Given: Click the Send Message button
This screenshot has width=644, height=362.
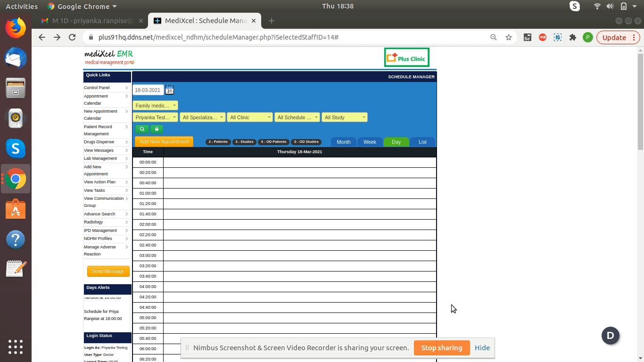Looking at the screenshot, I should [x=108, y=271].
